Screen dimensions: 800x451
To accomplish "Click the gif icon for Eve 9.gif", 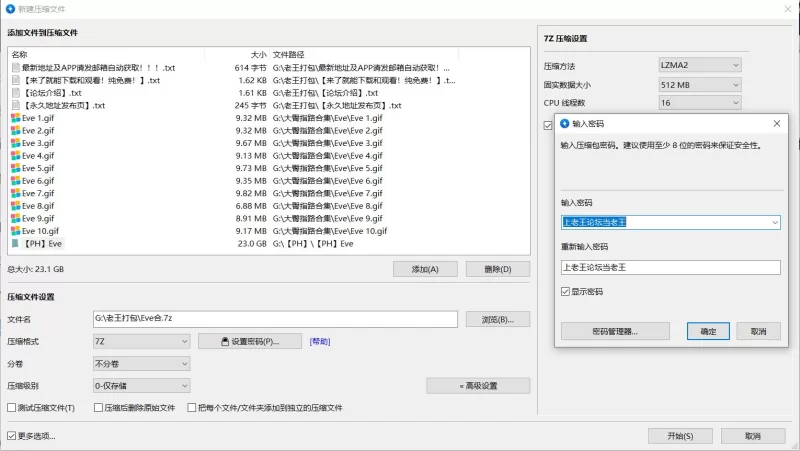I will [16, 218].
